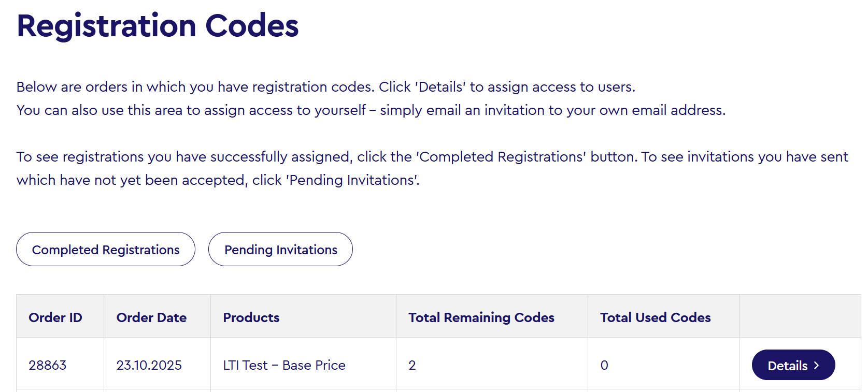The image size is (868, 392).
Task: Click the line about assigning access to yourself
Action: [371, 110]
